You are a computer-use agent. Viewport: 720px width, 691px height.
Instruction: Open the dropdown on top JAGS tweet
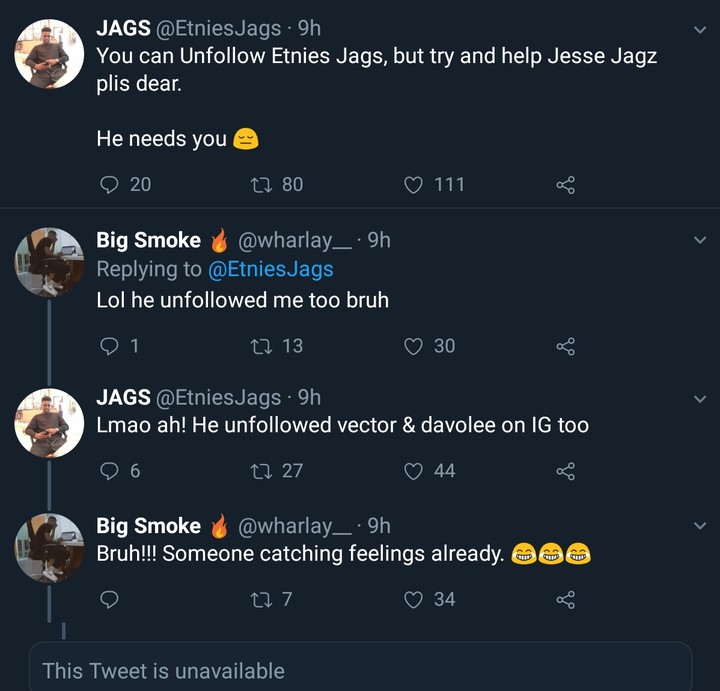(700, 29)
